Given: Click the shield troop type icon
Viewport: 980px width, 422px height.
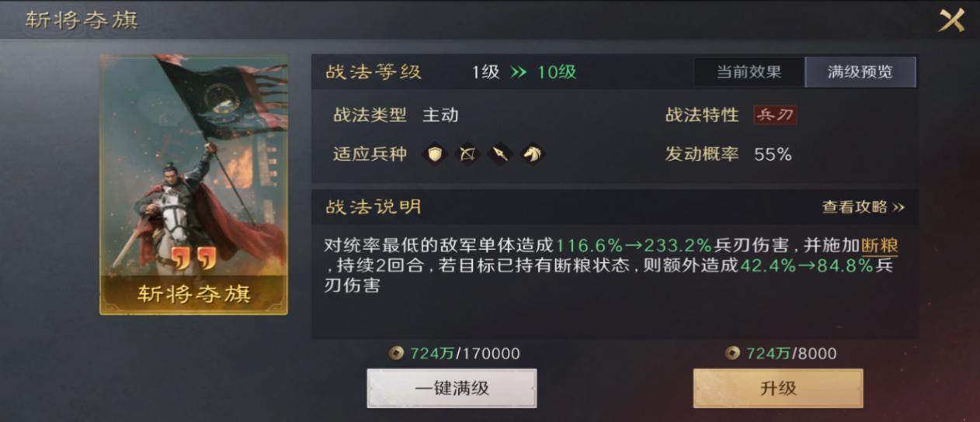Looking at the screenshot, I should (x=435, y=154).
